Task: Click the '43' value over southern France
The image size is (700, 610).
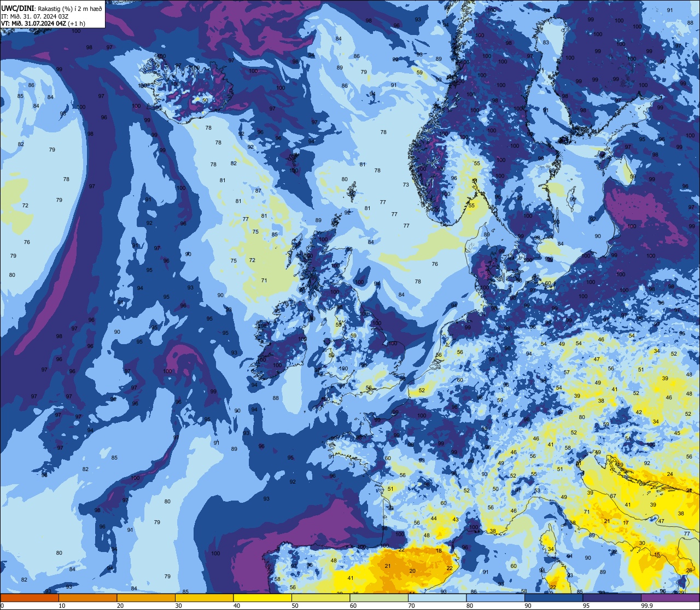Action: [455, 520]
